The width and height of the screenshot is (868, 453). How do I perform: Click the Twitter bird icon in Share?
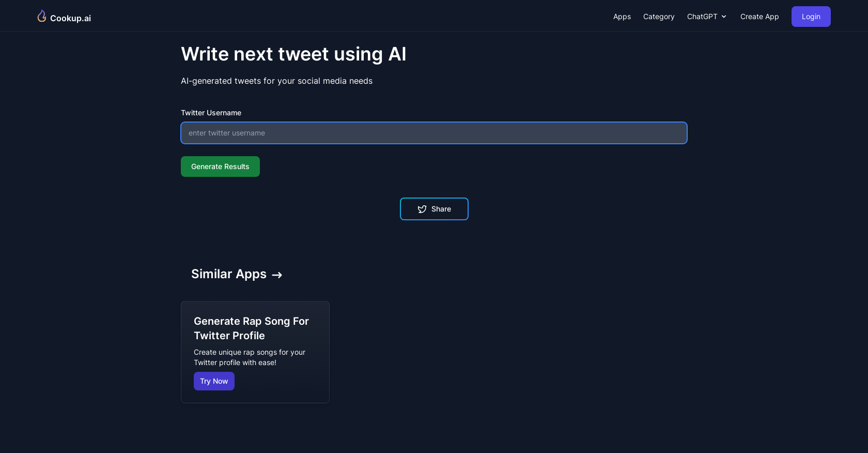click(x=422, y=209)
